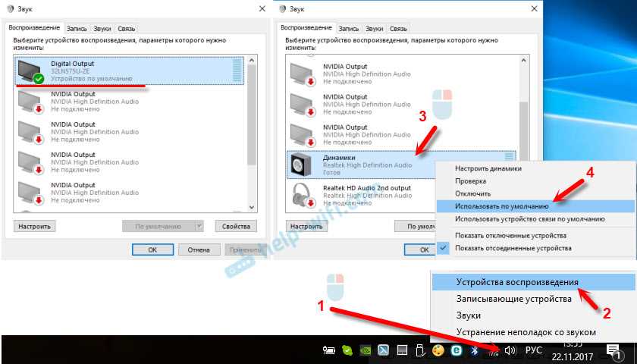Click the speaker volume icon in tray
The image size is (637, 364).
(510, 350)
